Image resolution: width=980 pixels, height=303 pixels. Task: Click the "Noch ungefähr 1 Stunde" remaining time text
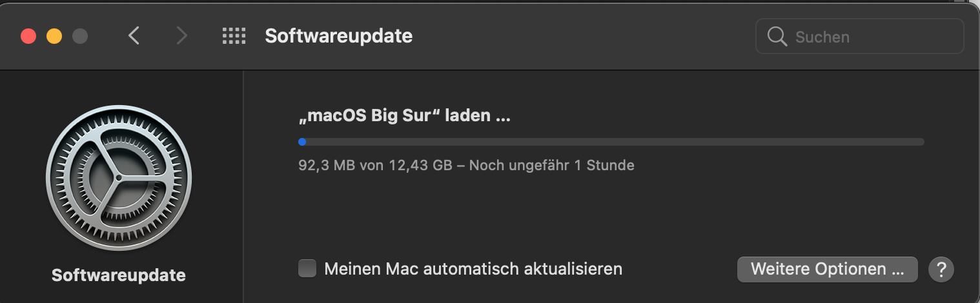[x=551, y=165]
